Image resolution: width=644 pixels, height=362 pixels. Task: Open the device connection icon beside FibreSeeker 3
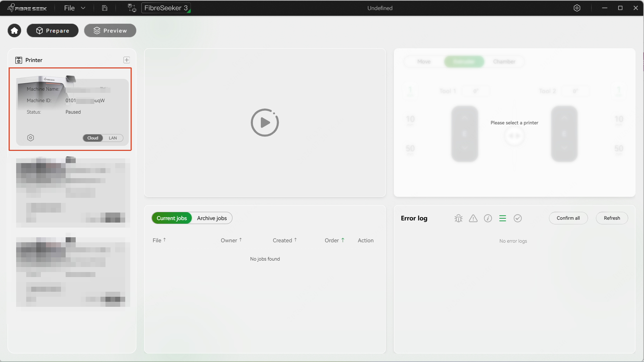click(x=132, y=8)
